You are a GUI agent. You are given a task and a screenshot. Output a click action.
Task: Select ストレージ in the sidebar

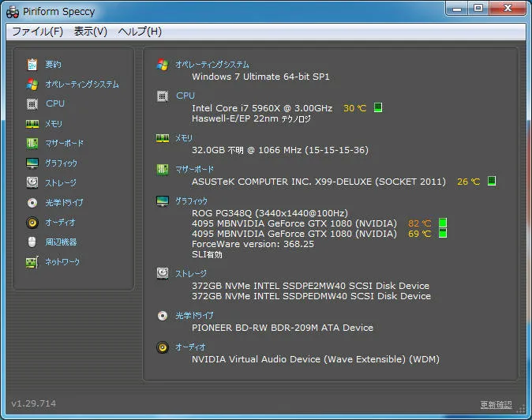(61, 182)
